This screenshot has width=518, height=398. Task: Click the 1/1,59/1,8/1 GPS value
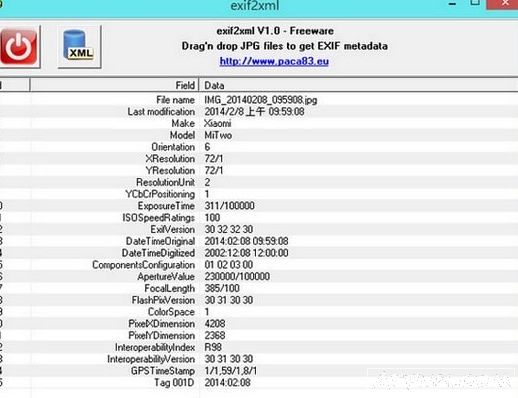[x=231, y=371]
